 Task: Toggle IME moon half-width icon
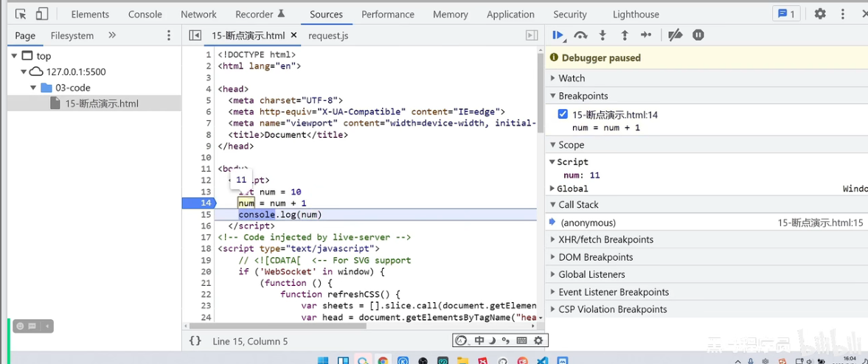point(492,340)
